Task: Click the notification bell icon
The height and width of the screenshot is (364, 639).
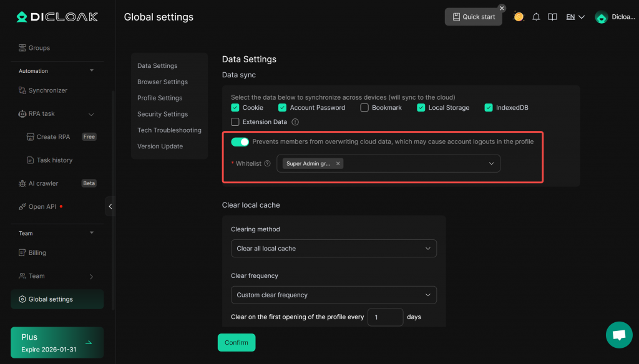Action: click(536, 17)
